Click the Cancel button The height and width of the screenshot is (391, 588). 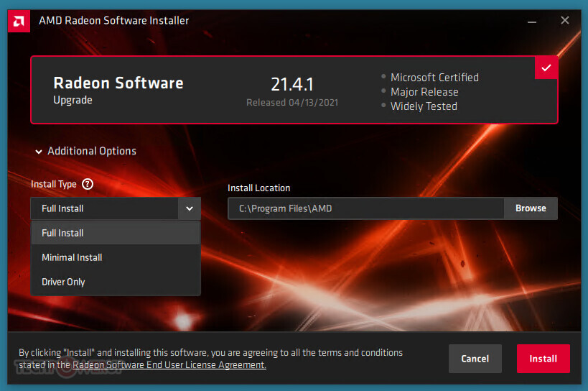[475, 359]
